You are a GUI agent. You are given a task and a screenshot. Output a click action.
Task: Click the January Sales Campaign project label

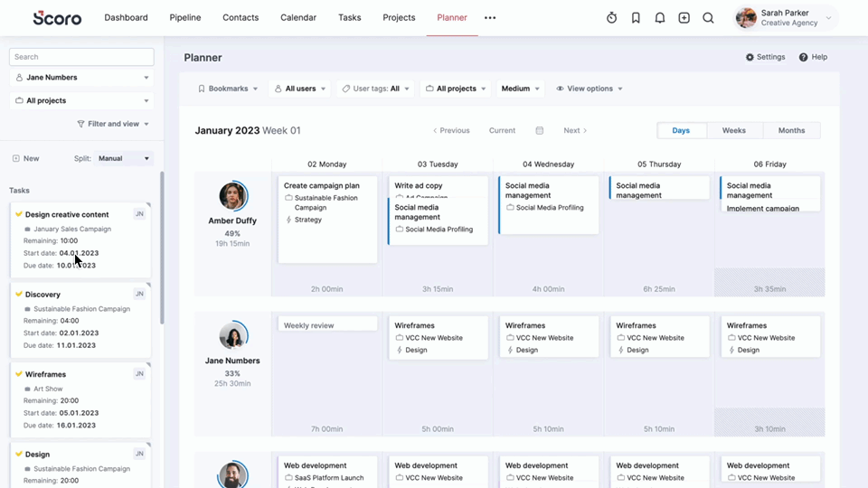(72, 229)
